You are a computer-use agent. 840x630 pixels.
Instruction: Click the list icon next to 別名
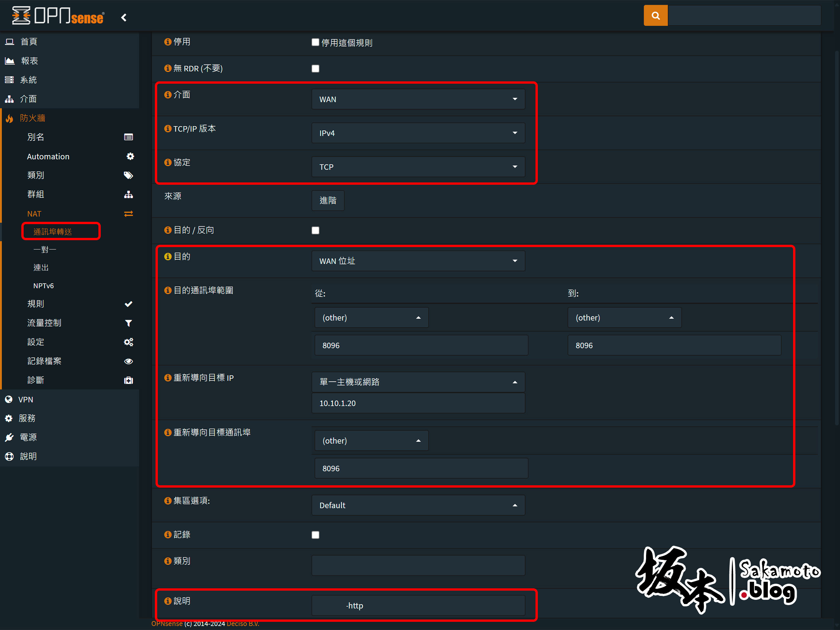(128, 137)
